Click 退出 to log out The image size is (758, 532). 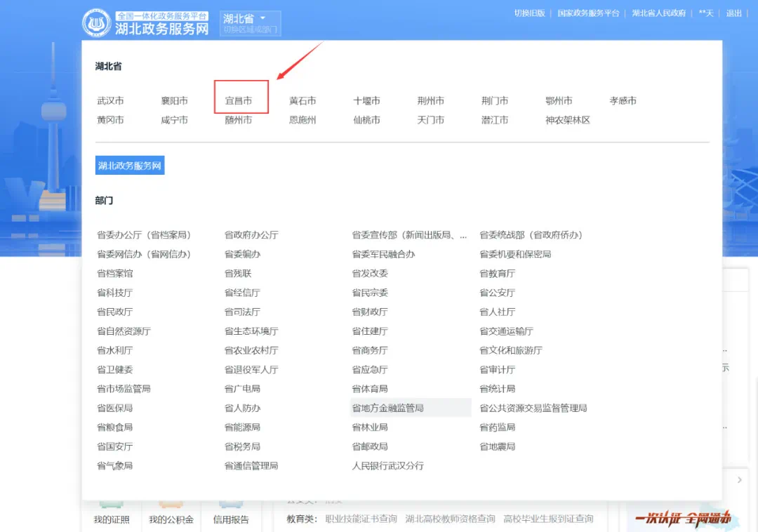pyautogui.click(x=733, y=13)
